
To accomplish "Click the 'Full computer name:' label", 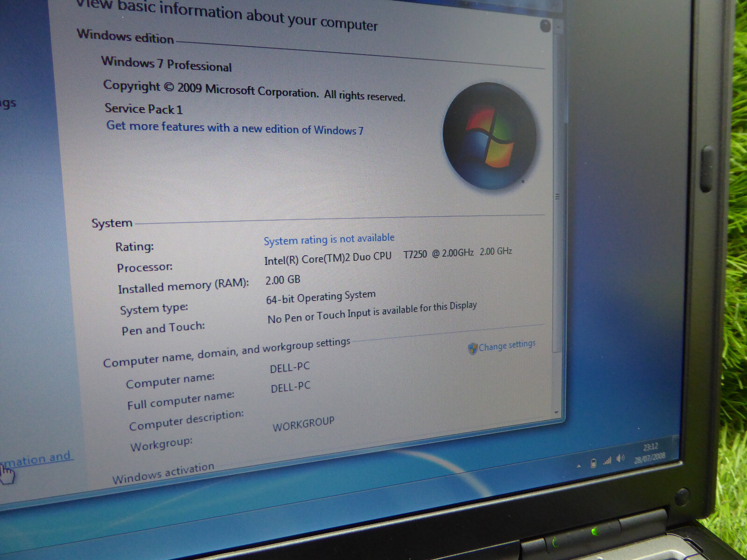I will [x=181, y=400].
